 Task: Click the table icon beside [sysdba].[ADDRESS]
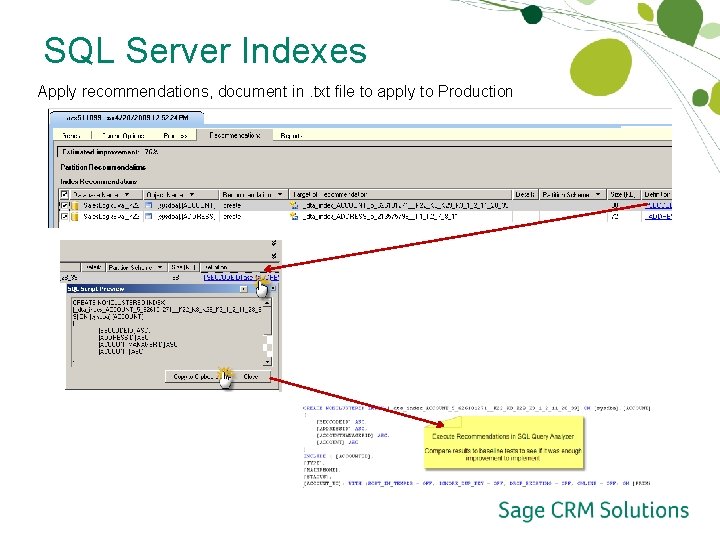pyautogui.click(x=149, y=216)
